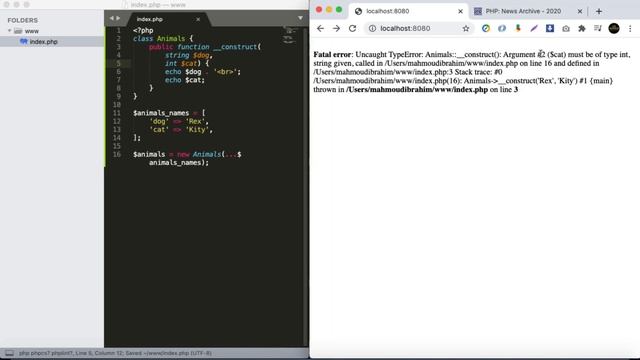The height and width of the screenshot is (360, 640).
Task: Click the 'new Animals(...$' code line
Action: pos(187,154)
